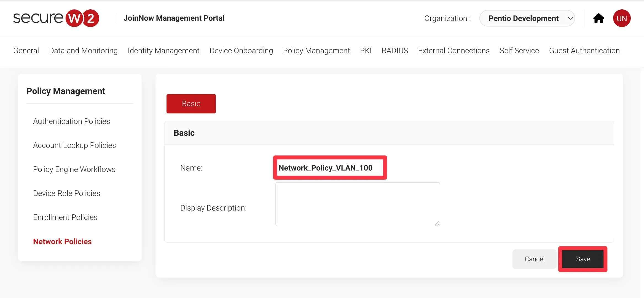Open the PKI menu
Viewport: 644px width, 298px height.
pos(366,51)
